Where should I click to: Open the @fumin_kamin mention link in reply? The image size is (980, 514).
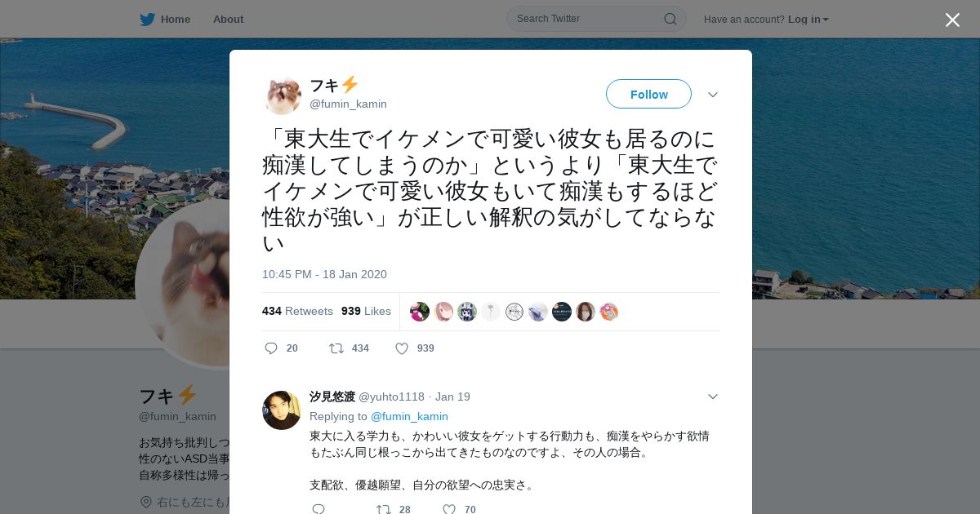[x=409, y=416]
